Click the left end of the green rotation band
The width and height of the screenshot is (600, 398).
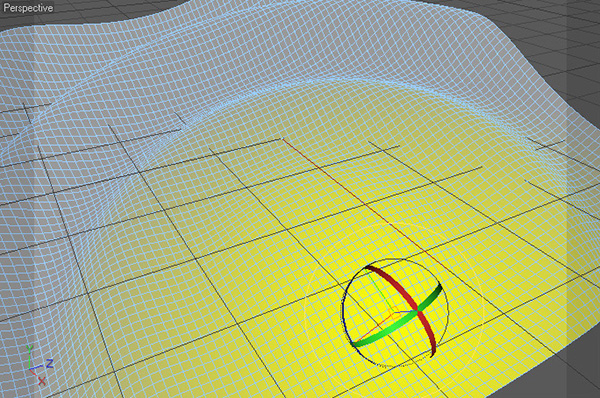point(355,344)
